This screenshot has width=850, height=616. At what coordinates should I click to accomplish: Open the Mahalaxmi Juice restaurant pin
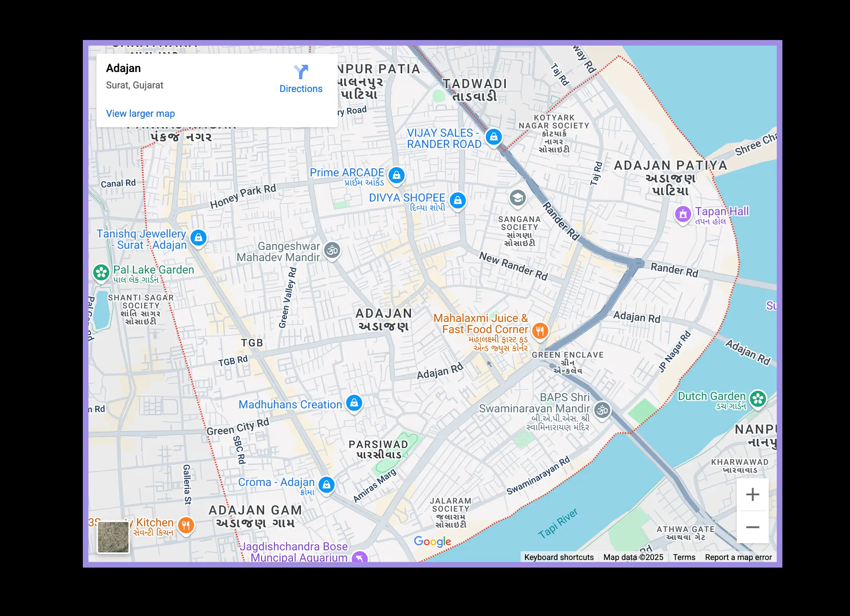540,331
